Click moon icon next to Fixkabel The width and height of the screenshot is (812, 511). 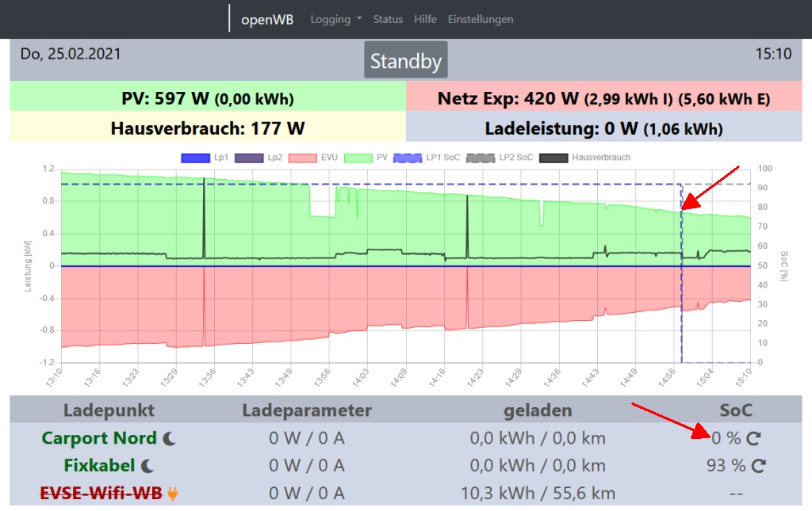[x=147, y=466]
